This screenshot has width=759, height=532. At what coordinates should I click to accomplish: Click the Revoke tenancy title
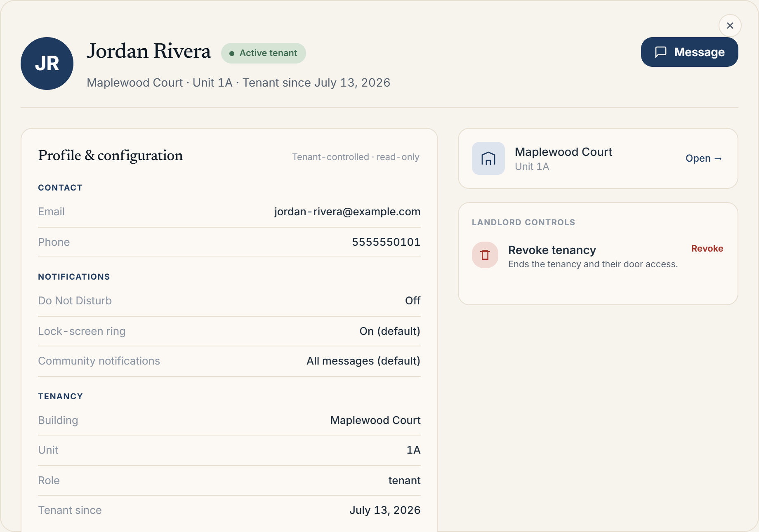[x=552, y=250]
